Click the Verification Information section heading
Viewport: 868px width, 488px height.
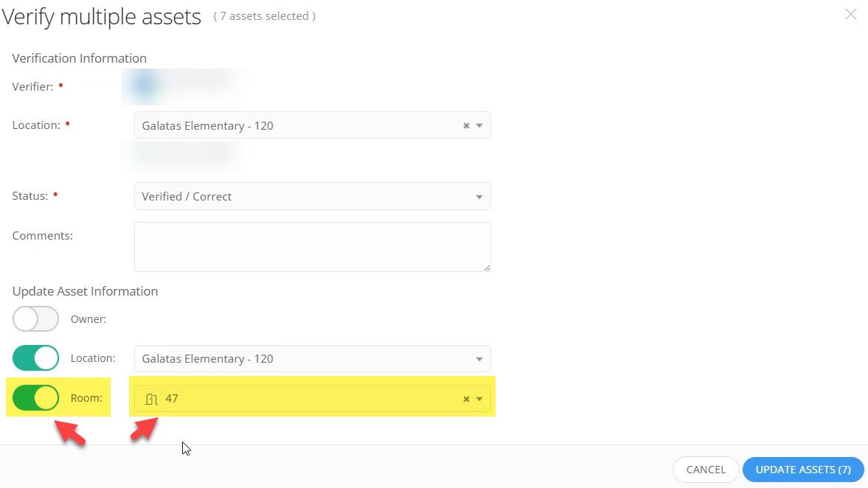coord(79,58)
